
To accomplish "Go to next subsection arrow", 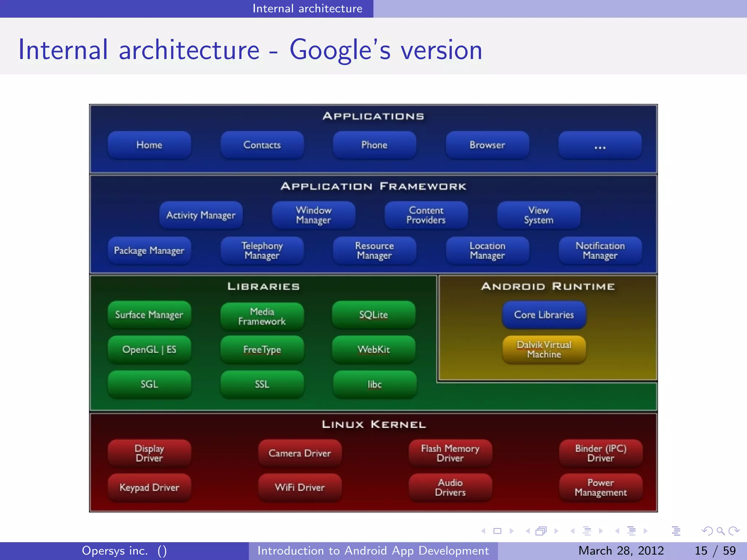I will pyautogui.click(x=601, y=531).
